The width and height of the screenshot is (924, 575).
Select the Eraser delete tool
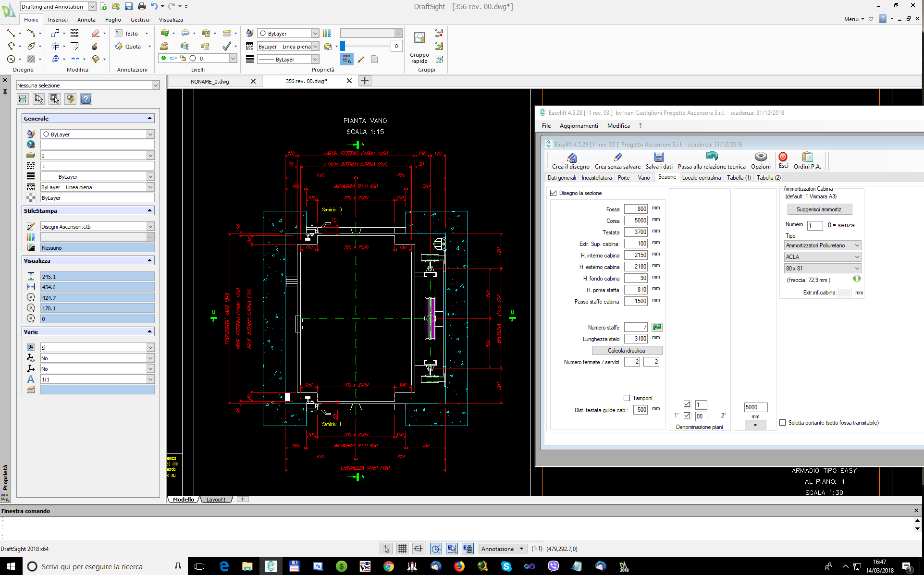96,33
